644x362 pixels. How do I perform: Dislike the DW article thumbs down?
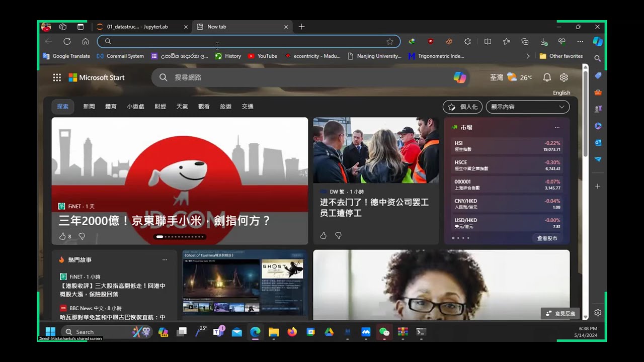tap(338, 235)
